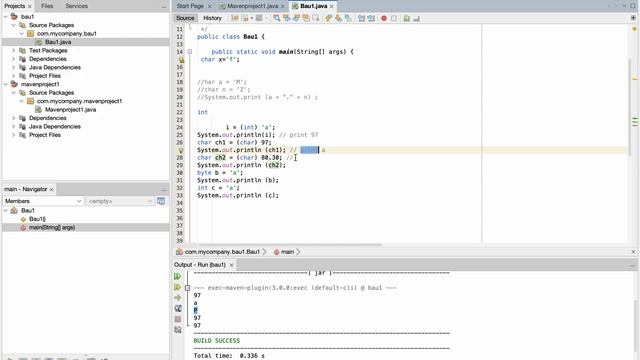The image size is (640, 360).
Task: Select com.mycompany.mavenproject1 package
Action: pyautogui.click(x=79, y=101)
